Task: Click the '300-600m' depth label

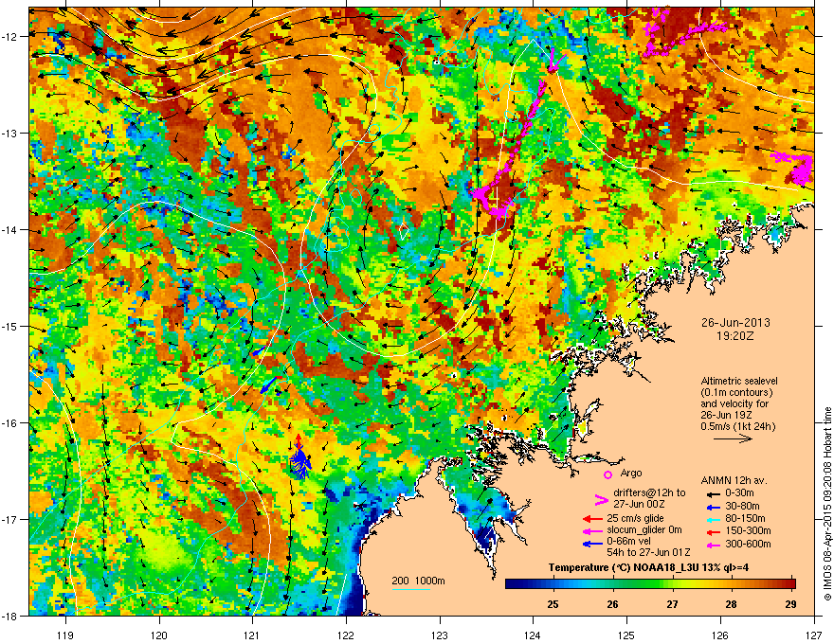Action: pos(748,545)
